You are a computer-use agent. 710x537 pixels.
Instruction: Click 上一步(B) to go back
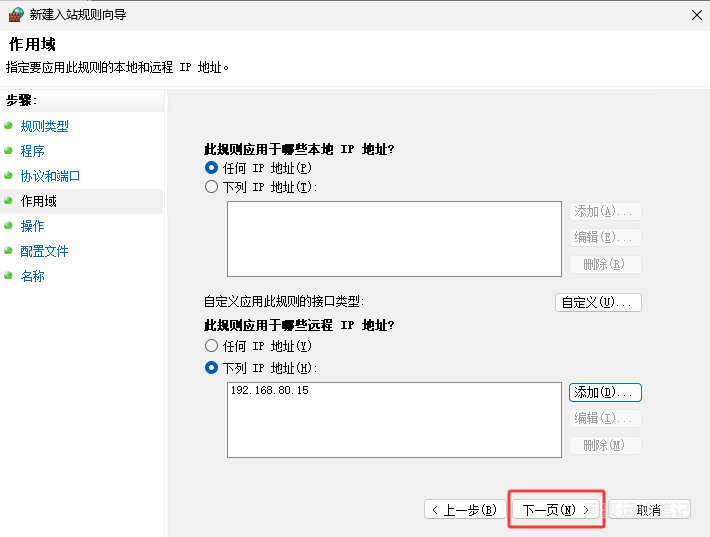tap(464, 510)
